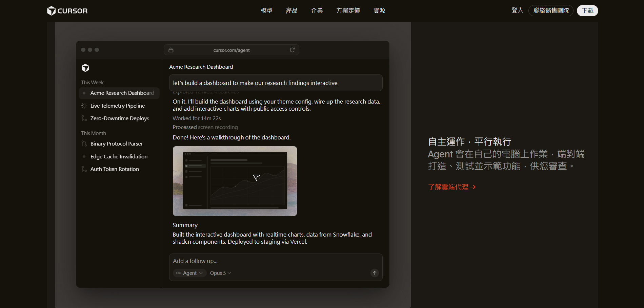Open the Opus 5 model dropdown
Image resolution: width=644 pixels, height=308 pixels.
(220, 273)
